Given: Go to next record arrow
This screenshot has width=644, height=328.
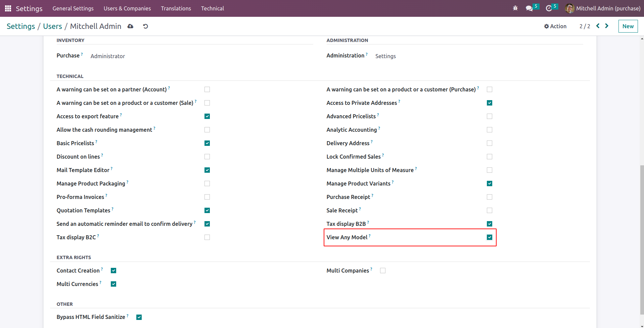Looking at the screenshot, I should coord(607,26).
